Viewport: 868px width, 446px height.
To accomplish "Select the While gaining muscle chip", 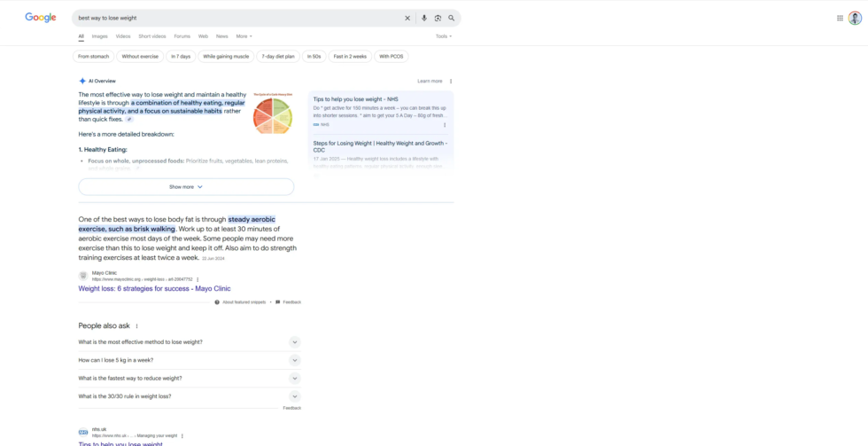I will coord(226,57).
